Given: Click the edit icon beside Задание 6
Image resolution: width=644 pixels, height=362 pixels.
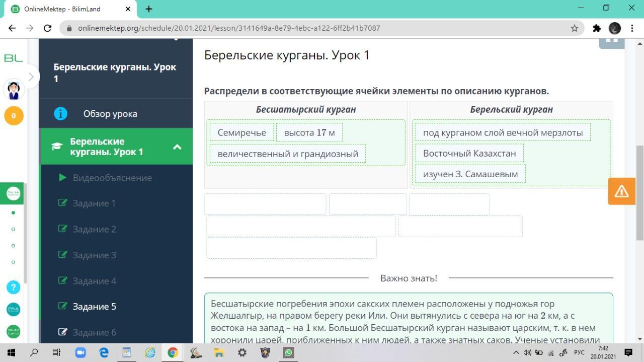Looking at the screenshot, I should click(62, 332).
